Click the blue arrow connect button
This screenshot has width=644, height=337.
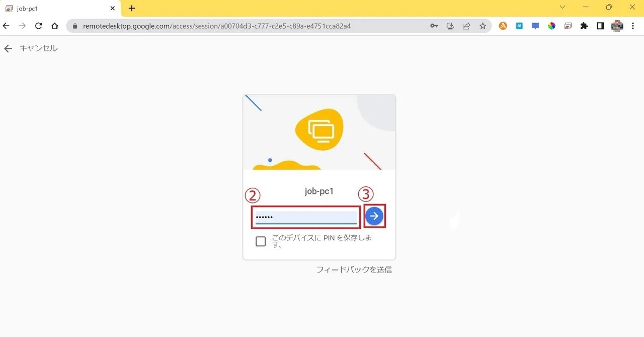click(x=374, y=216)
